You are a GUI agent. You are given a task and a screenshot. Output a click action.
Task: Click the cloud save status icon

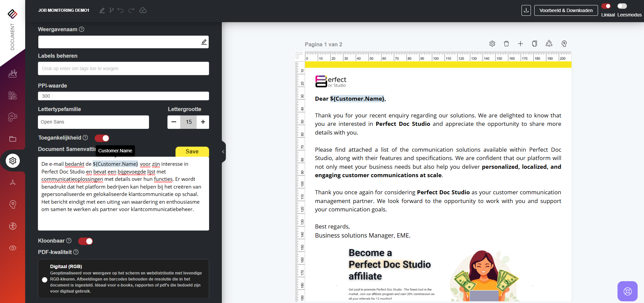[143, 10]
